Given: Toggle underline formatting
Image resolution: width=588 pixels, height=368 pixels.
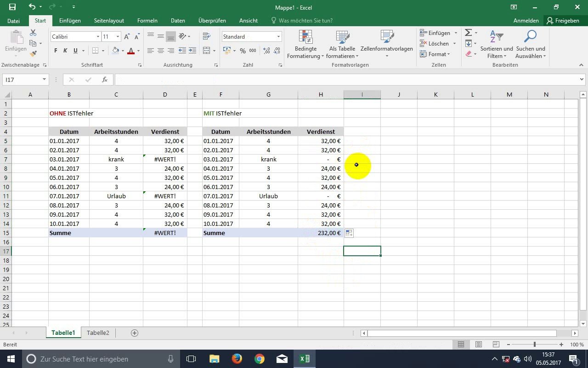Looking at the screenshot, I should (75, 51).
